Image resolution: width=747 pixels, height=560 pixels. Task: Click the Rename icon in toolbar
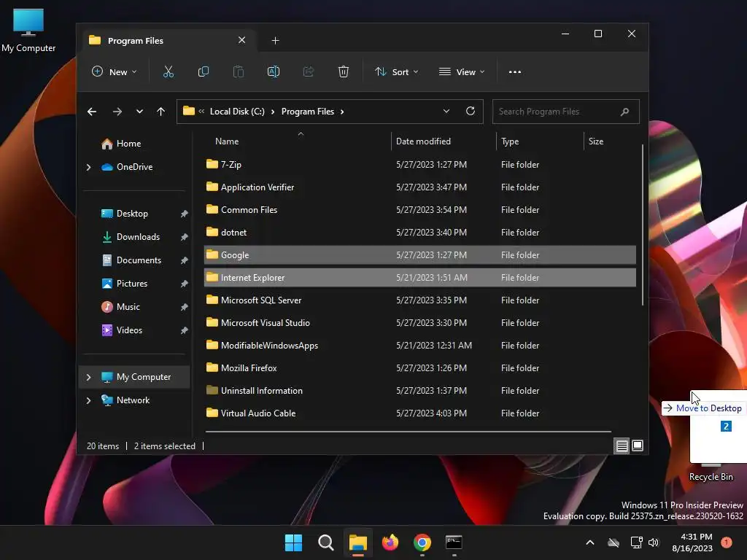click(x=274, y=72)
